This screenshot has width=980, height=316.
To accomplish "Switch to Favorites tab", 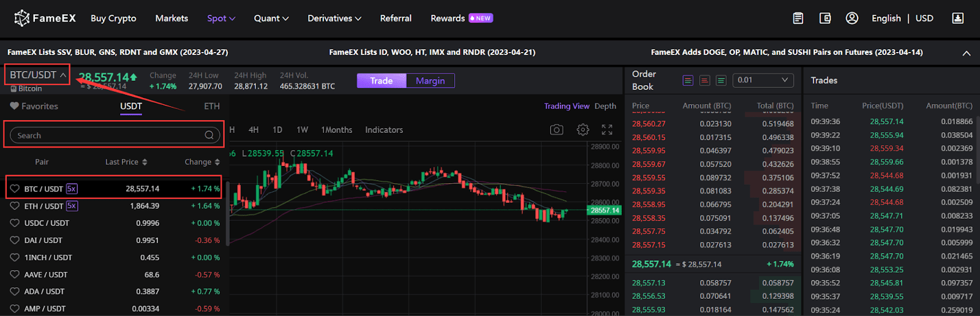I will coord(34,106).
